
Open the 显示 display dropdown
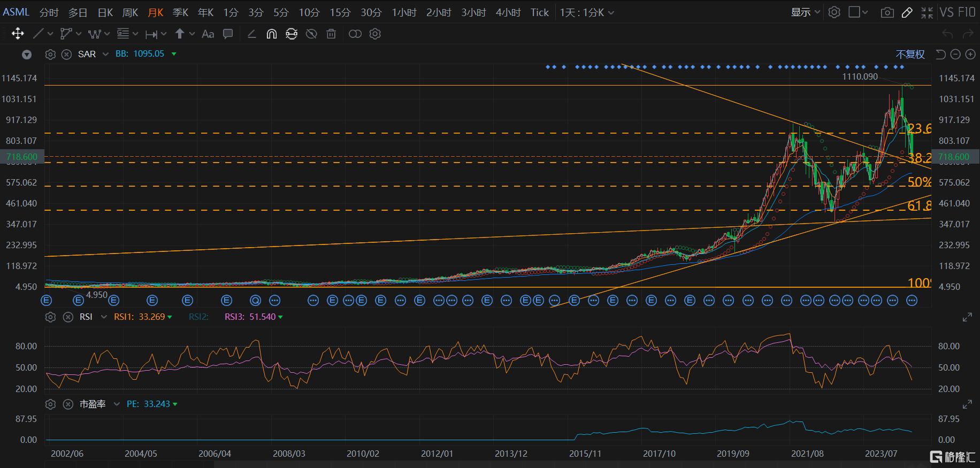coord(806,12)
